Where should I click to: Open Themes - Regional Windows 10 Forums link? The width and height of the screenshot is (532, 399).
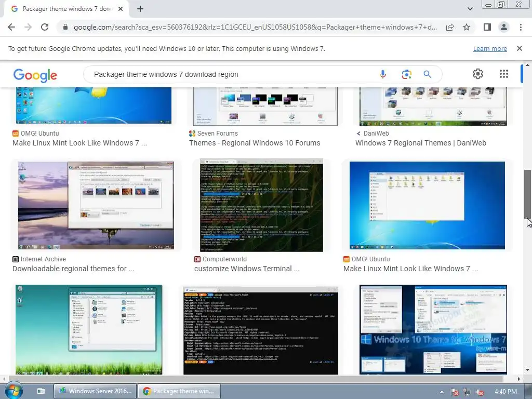[x=255, y=143]
